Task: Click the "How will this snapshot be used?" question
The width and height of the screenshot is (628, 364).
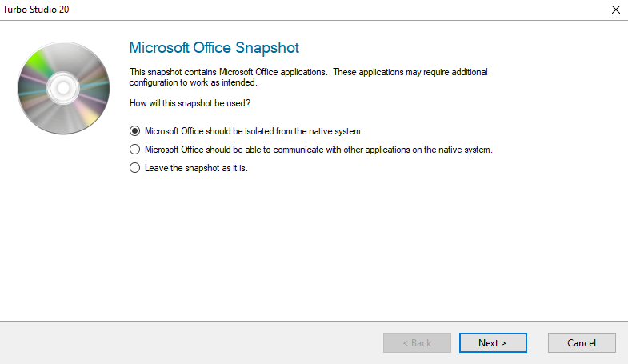Action: point(189,104)
